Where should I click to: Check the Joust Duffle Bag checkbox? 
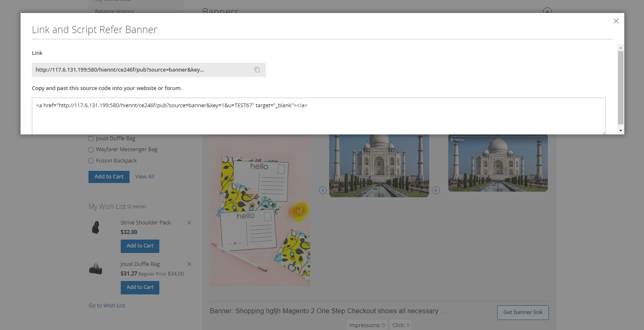click(91, 139)
